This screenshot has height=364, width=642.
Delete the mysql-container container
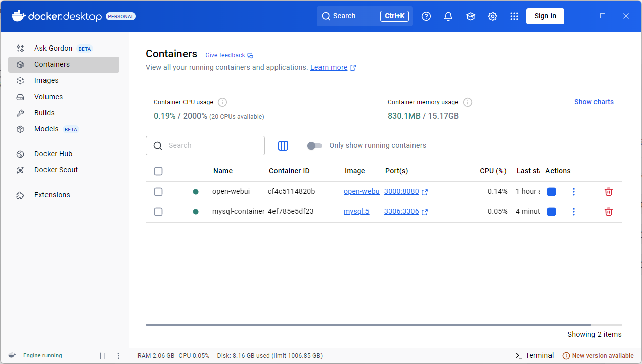point(609,212)
